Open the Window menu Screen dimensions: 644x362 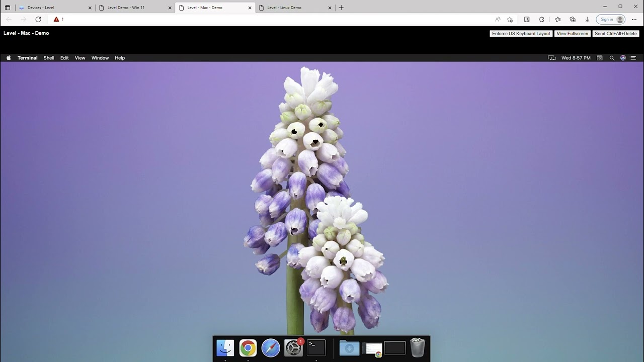tap(100, 58)
